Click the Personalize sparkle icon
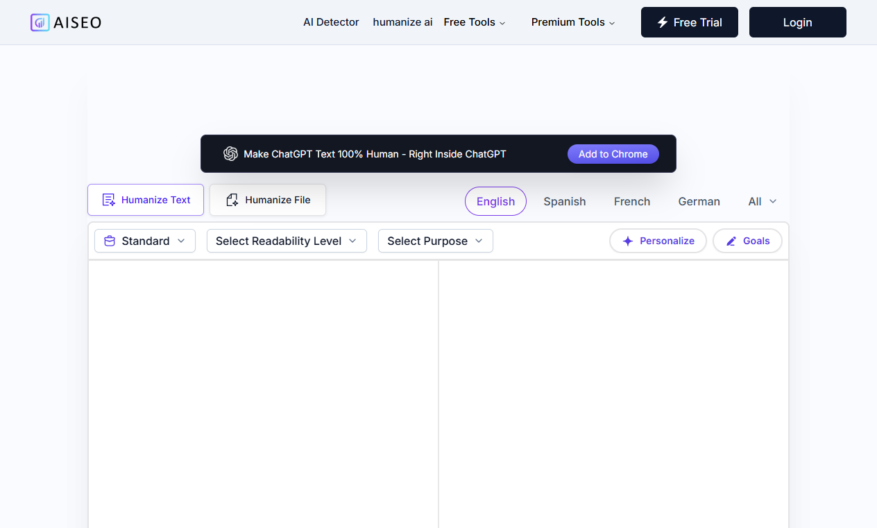The width and height of the screenshot is (877, 528). click(x=628, y=241)
